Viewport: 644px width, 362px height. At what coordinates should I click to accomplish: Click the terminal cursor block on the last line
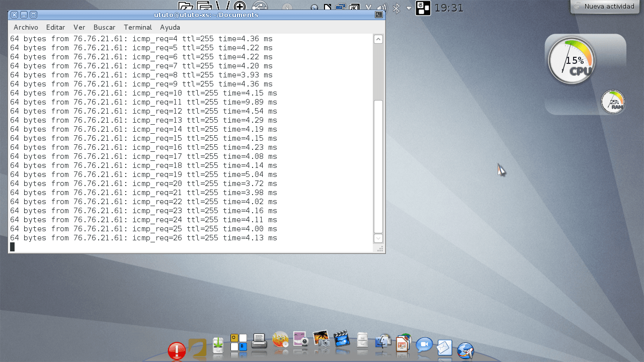click(12, 247)
